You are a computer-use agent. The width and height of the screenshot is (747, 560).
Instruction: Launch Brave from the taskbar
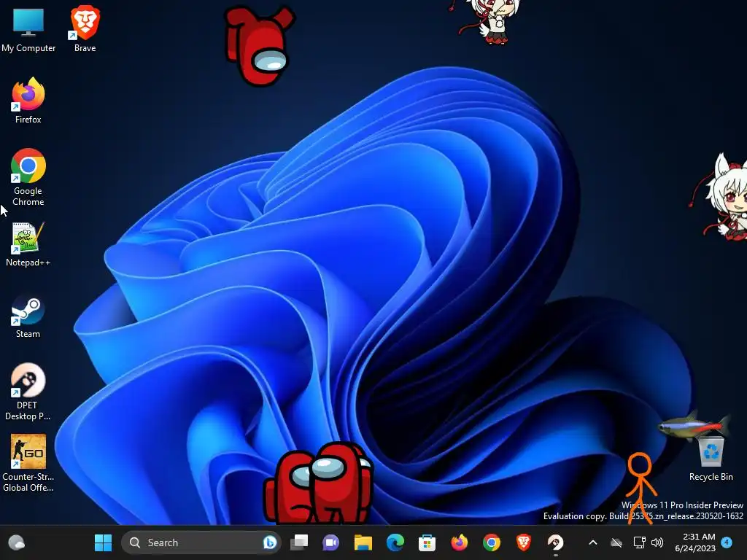pos(524,542)
